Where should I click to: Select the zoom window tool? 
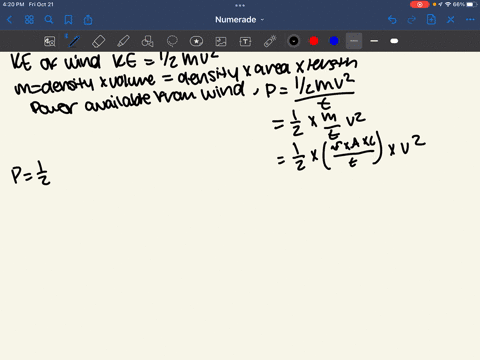[49, 41]
